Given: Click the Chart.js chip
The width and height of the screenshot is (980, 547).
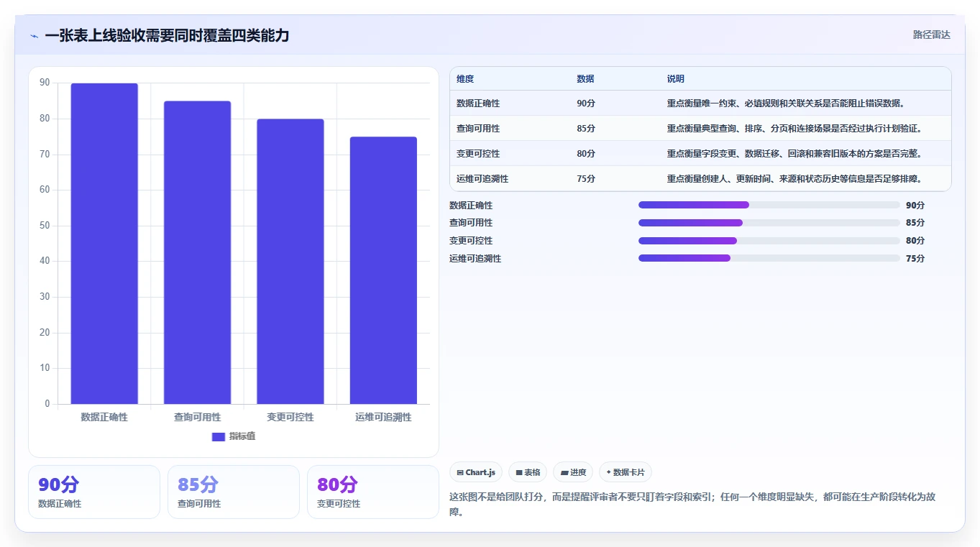Looking at the screenshot, I should pyautogui.click(x=476, y=472).
